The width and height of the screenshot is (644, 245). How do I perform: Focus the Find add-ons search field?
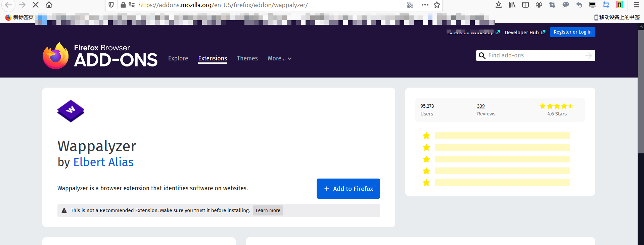coord(535,56)
